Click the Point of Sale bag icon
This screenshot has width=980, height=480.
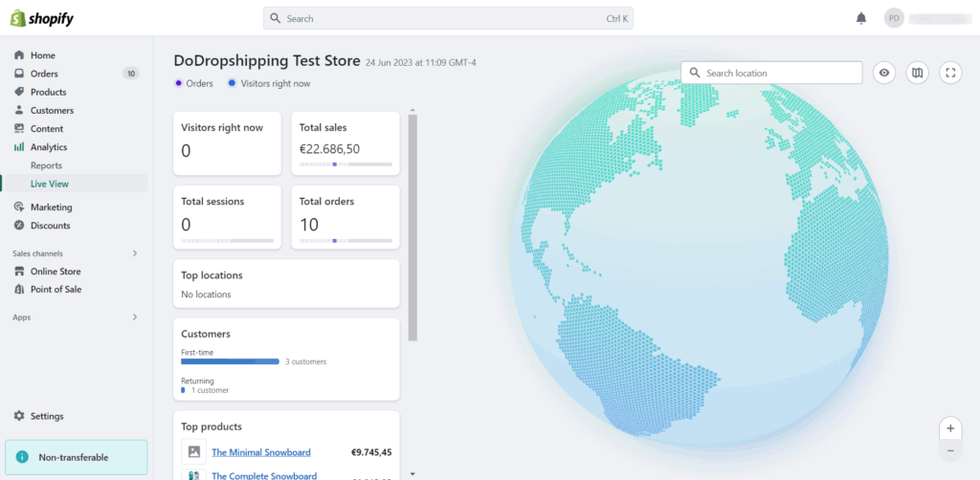(19, 290)
